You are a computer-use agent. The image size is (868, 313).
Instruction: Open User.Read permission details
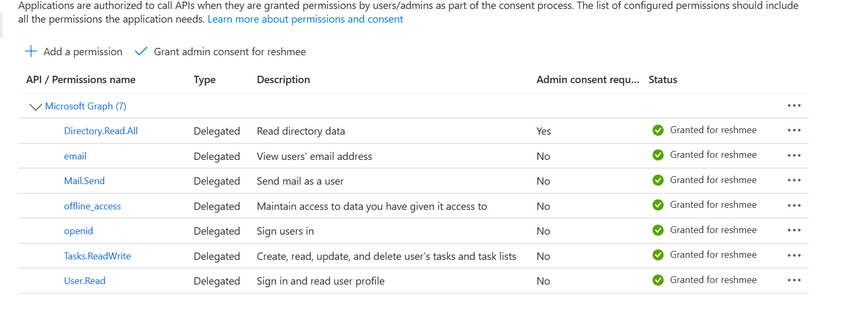85,281
